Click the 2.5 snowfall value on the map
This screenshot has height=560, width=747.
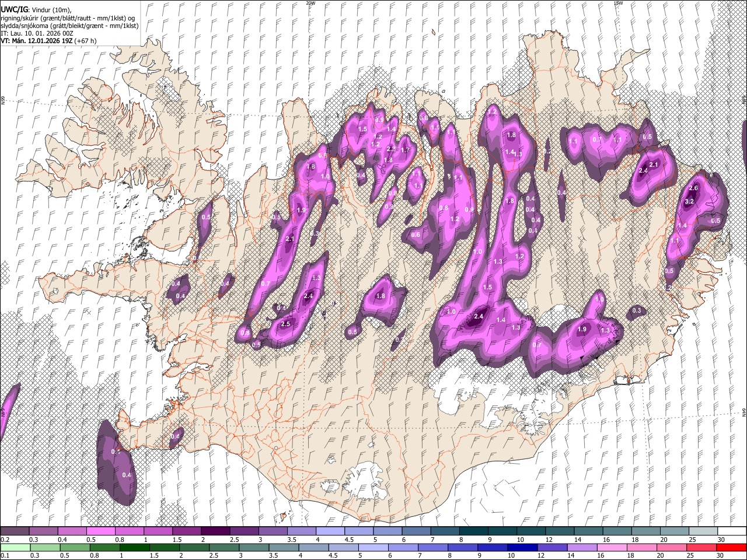286,324
